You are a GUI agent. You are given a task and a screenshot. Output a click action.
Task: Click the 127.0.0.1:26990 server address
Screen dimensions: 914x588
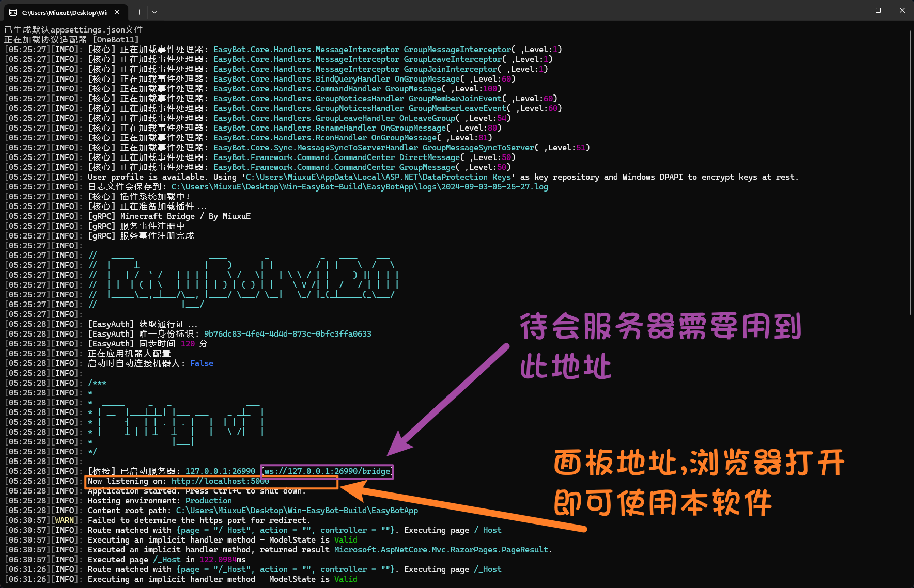(x=221, y=471)
